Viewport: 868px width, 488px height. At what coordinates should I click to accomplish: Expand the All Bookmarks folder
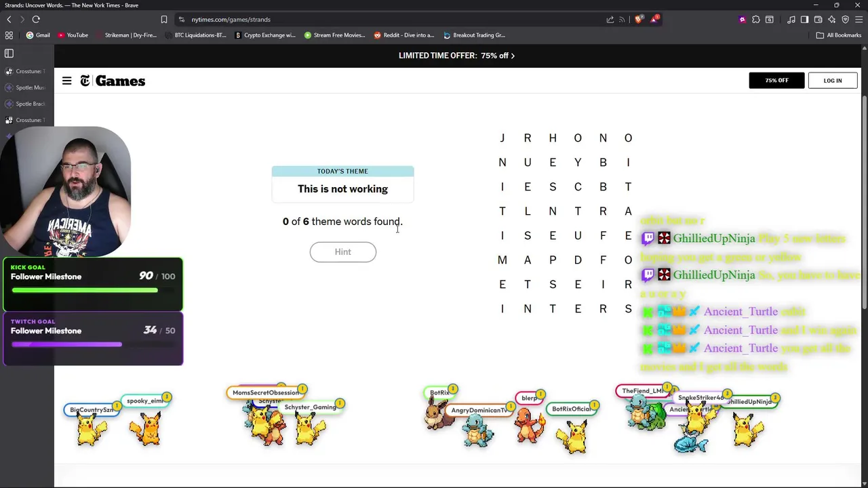[839, 35]
